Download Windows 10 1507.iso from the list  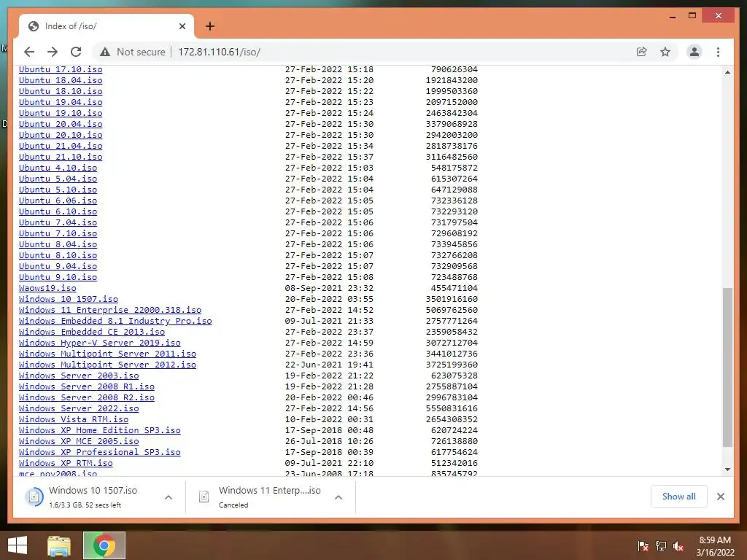coord(69,300)
